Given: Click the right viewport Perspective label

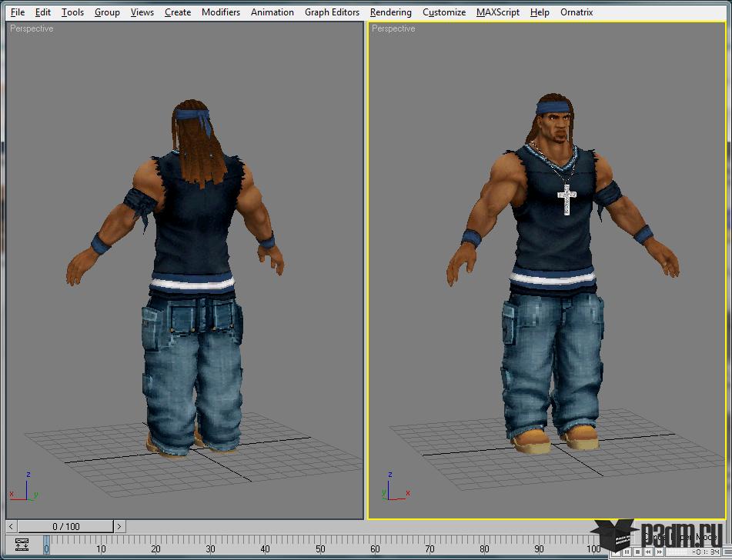Looking at the screenshot, I should 393,28.
